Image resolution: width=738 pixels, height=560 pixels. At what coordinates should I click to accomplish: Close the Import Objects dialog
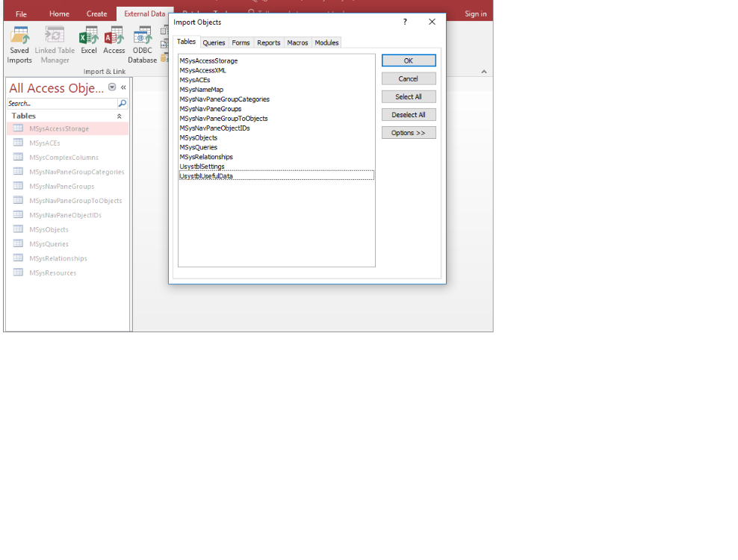point(432,22)
